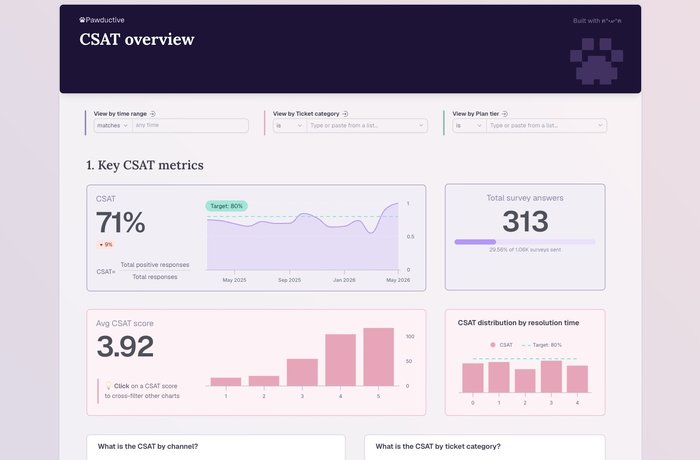700x460 pixels.
Task: Click the red 9% decrease indicator badge
Action: click(106, 245)
